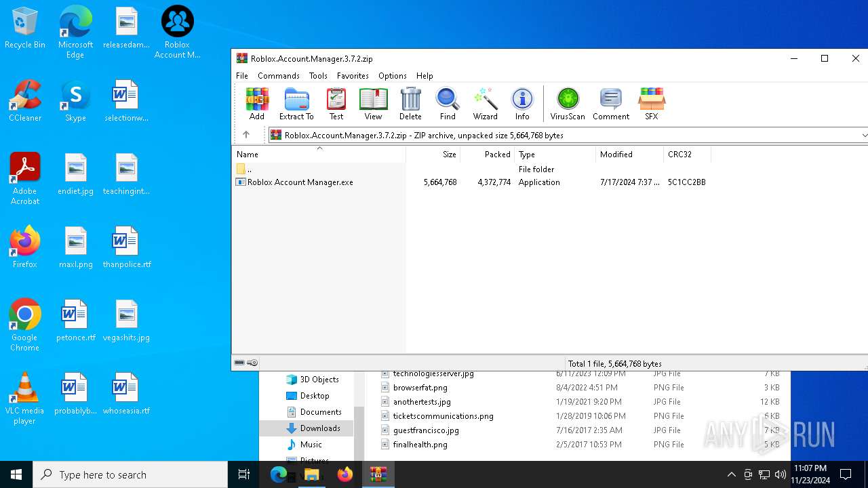This screenshot has height=488, width=868.
Task: Sort by Modified column header
Action: 630,155
